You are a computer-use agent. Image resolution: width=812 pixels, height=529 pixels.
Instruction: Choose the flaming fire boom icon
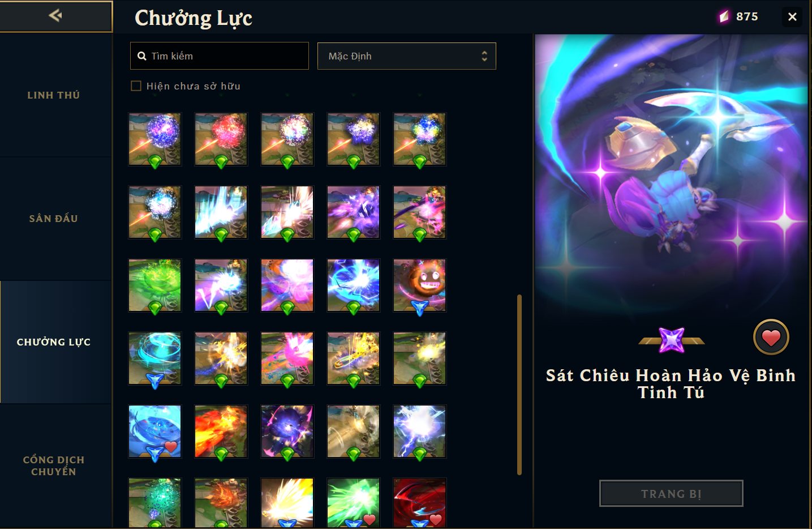click(x=221, y=432)
